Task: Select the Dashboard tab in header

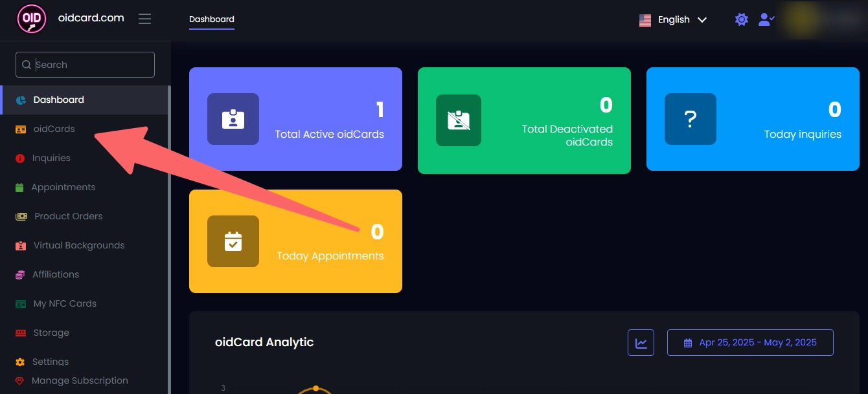Action: (x=212, y=19)
